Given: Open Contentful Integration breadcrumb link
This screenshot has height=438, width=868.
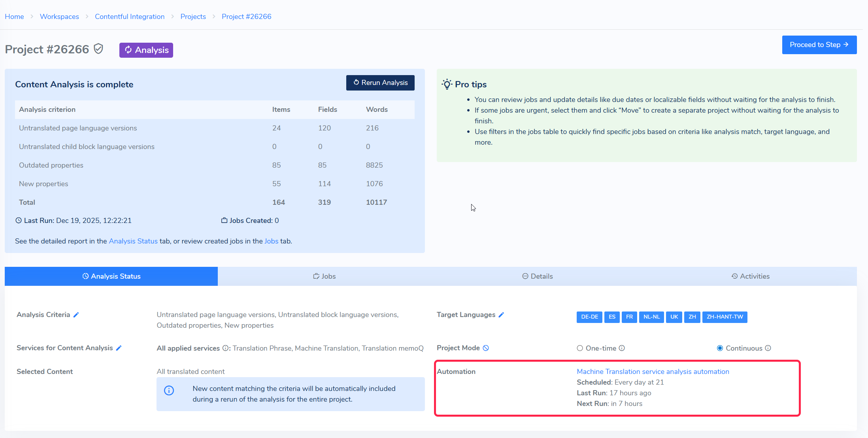Looking at the screenshot, I should 130,17.
